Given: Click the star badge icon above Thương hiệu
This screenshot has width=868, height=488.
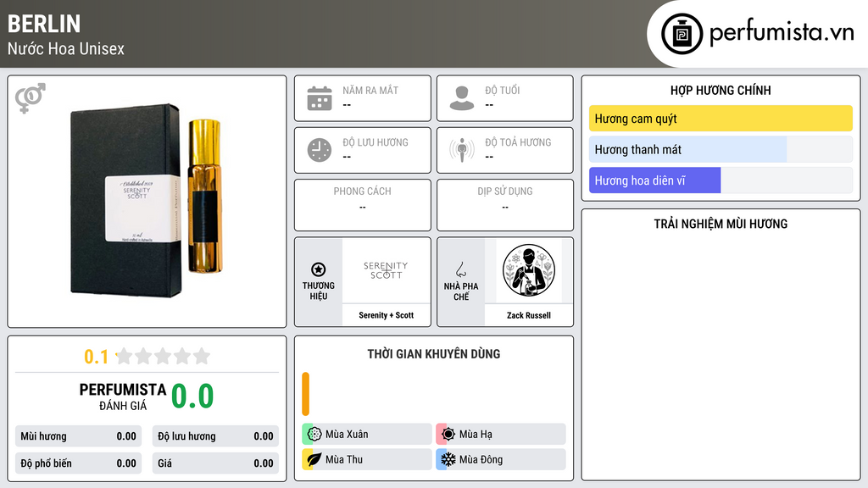Looking at the screenshot, I should (x=319, y=269).
